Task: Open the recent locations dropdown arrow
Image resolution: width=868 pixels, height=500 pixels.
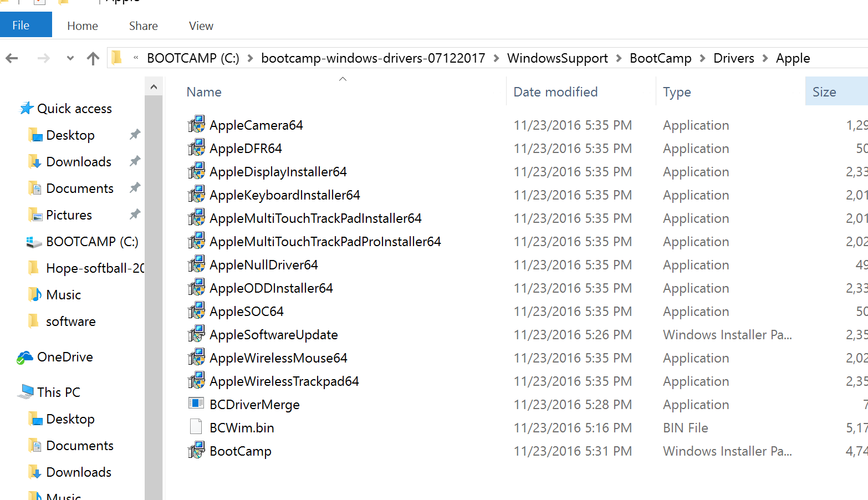Action: [70, 58]
